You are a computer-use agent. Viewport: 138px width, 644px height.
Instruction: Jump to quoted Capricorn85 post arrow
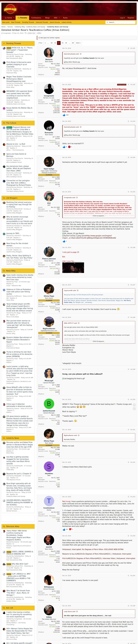(x=77, y=291)
